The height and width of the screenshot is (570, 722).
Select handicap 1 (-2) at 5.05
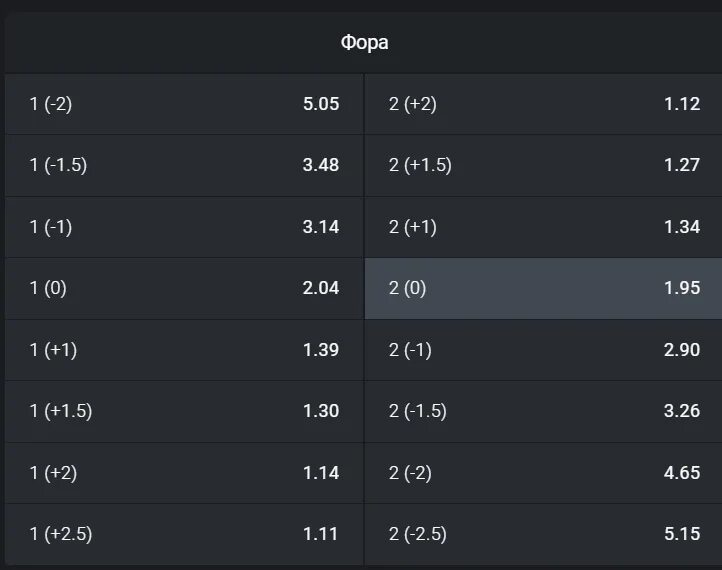pyautogui.click(x=184, y=104)
